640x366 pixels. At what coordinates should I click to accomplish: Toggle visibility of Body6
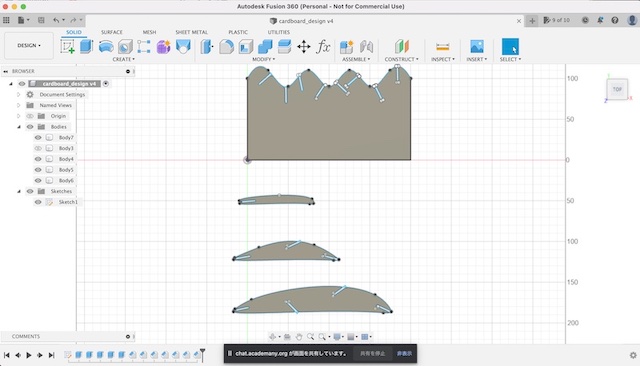point(38,180)
